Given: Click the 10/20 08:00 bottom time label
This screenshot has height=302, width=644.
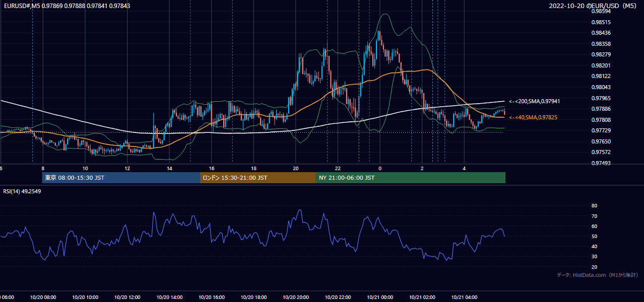Looking at the screenshot, I should point(43,297).
